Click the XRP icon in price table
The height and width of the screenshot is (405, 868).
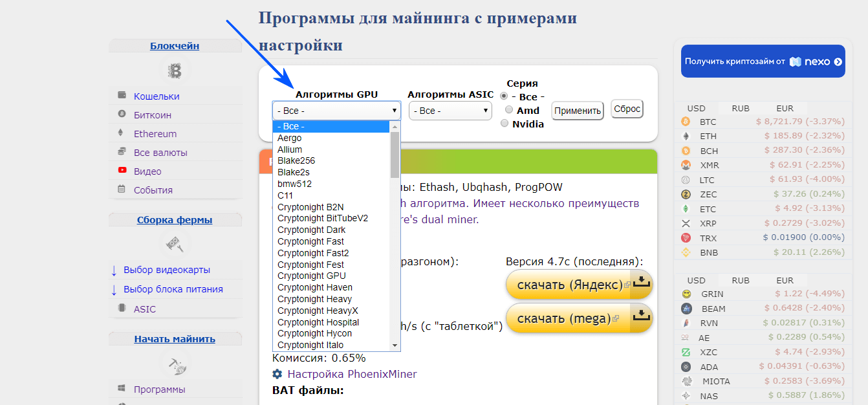point(686,223)
